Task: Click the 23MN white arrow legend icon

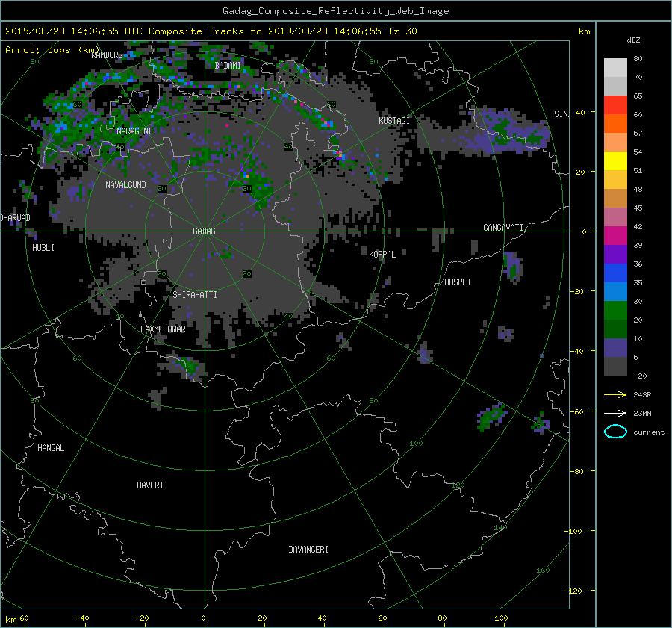Action: (x=615, y=413)
